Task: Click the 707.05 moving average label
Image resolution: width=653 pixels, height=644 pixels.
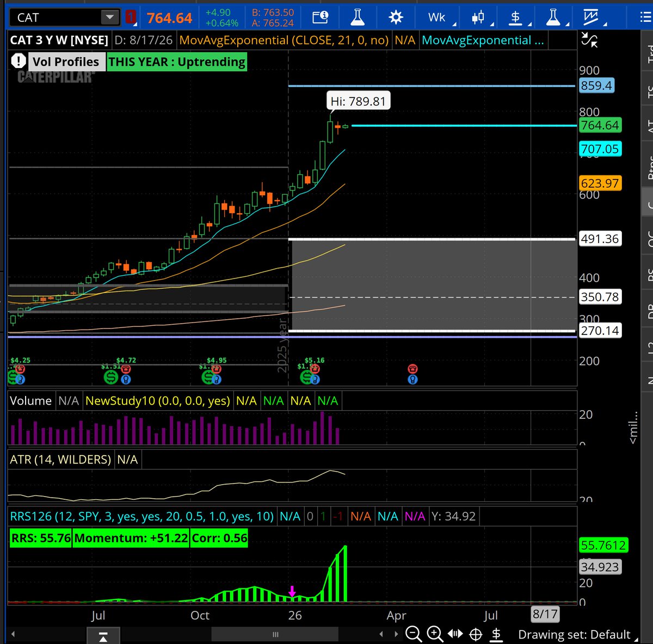Action: tap(600, 148)
